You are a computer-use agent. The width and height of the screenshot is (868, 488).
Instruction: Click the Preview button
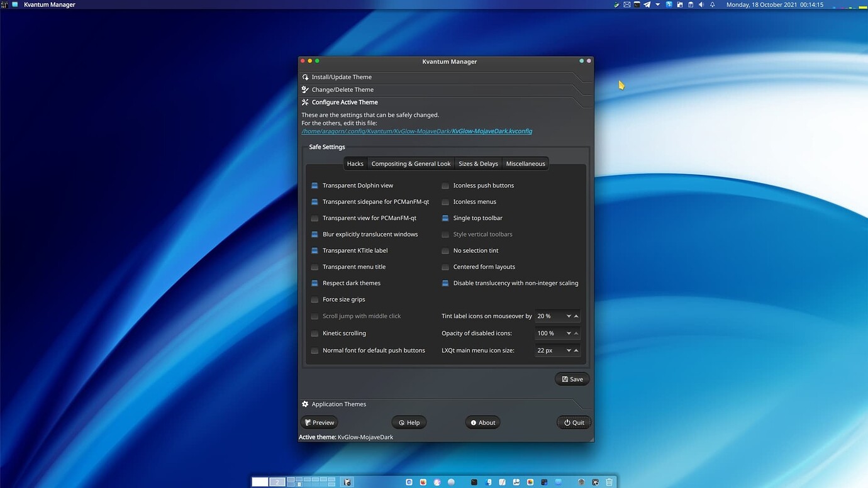(x=320, y=423)
